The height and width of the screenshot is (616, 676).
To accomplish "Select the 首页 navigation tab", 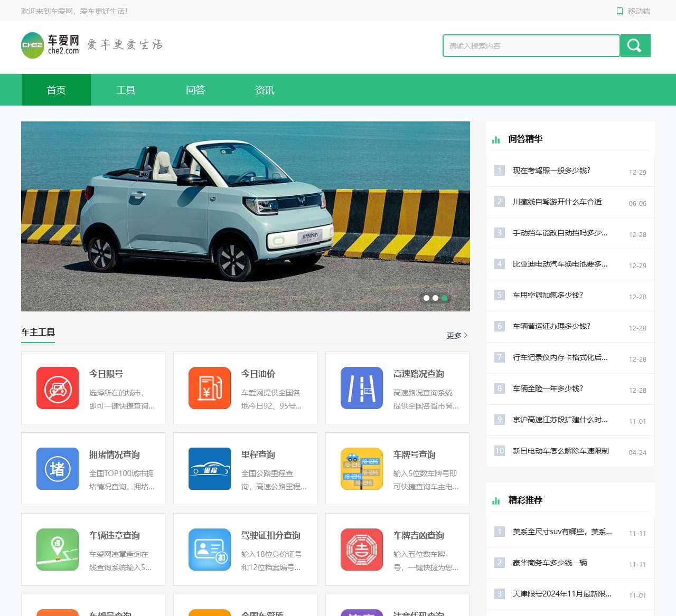I will pos(56,90).
